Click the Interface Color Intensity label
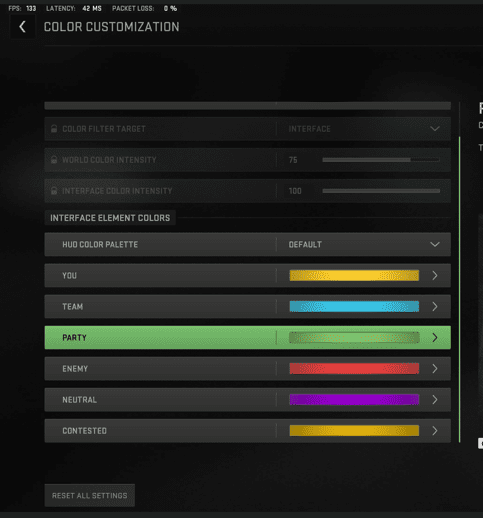 117,191
